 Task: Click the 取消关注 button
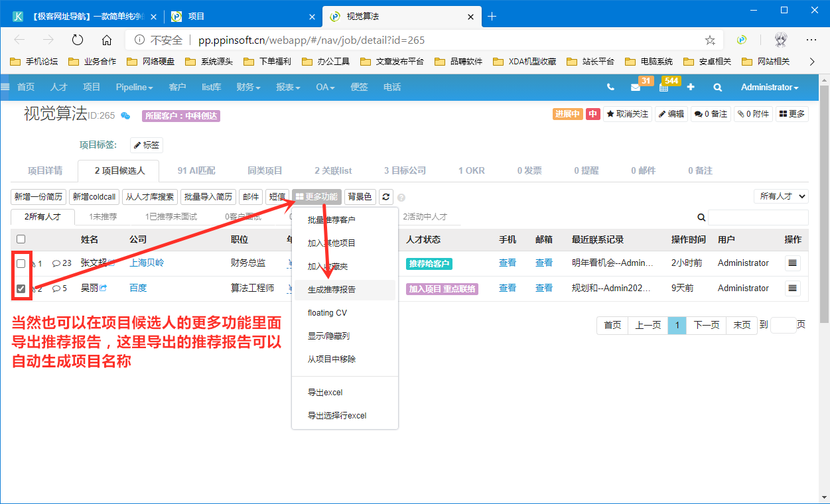tap(628, 113)
